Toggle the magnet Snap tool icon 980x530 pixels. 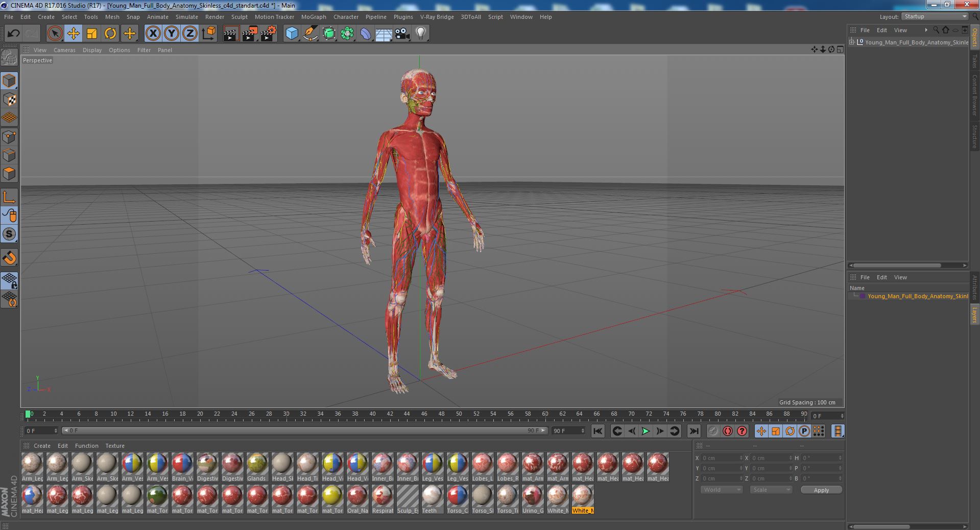pyautogui.click(x=9, y=258)
